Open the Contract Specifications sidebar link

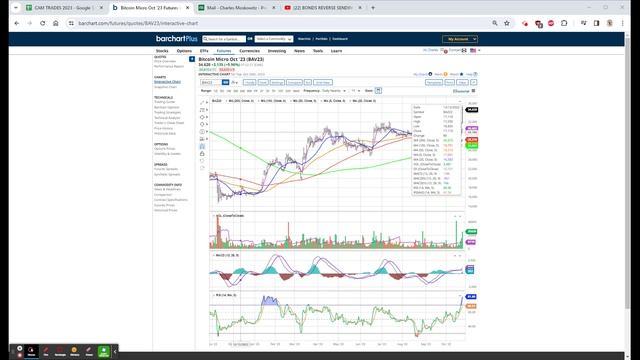click(x=171, y=200)
